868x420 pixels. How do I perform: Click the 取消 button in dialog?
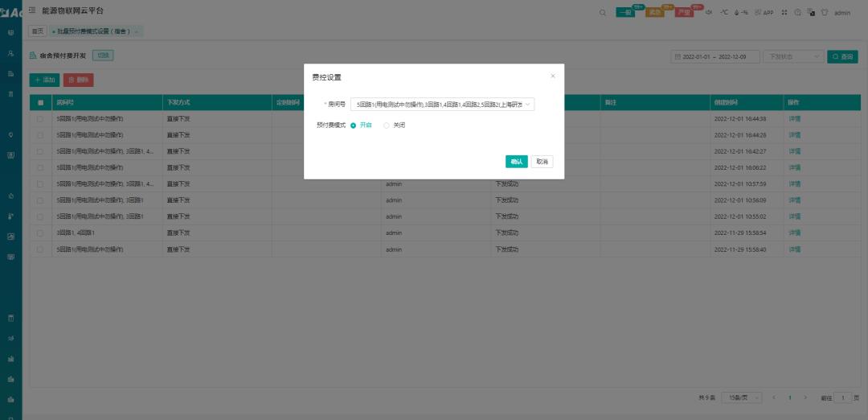(x=542, y=161)
